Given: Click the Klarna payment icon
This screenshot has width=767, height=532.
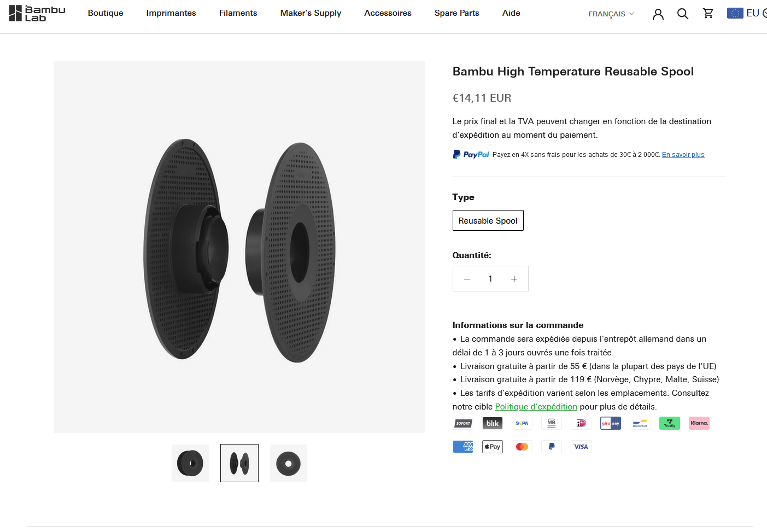Looking at the screenshot, I should tap(699, 423).
